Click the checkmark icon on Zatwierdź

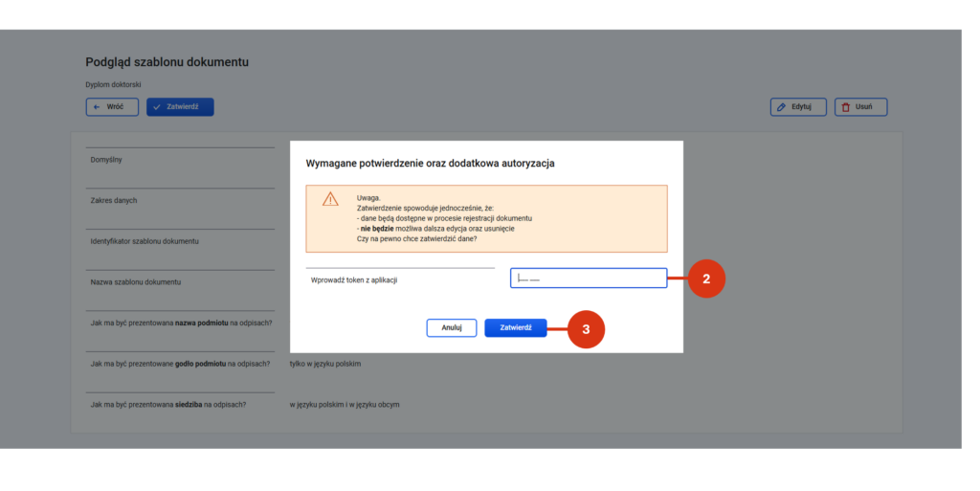pos(157,107)
